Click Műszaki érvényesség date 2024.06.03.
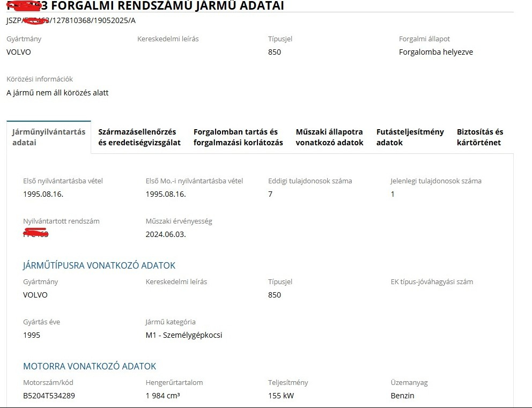 point(166,234)
